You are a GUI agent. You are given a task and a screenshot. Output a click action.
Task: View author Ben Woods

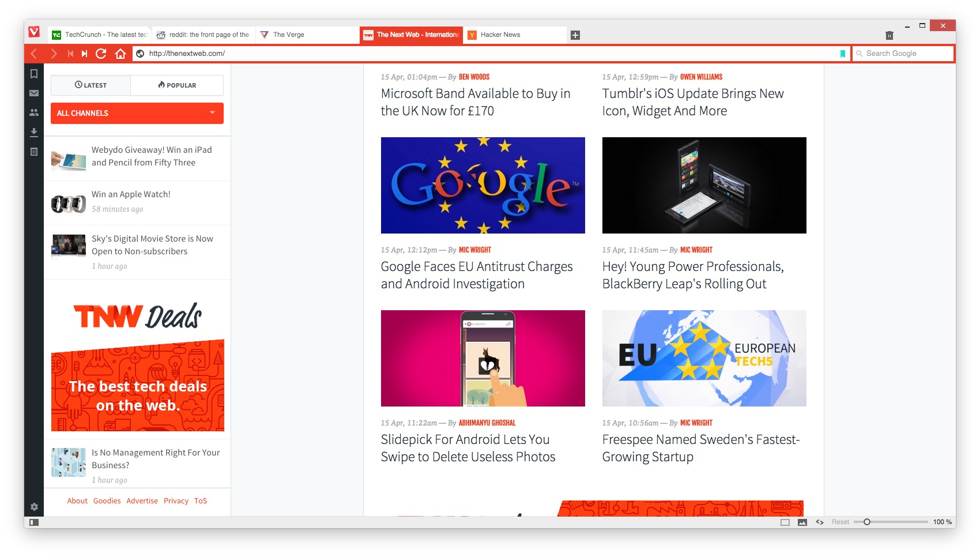474,77
